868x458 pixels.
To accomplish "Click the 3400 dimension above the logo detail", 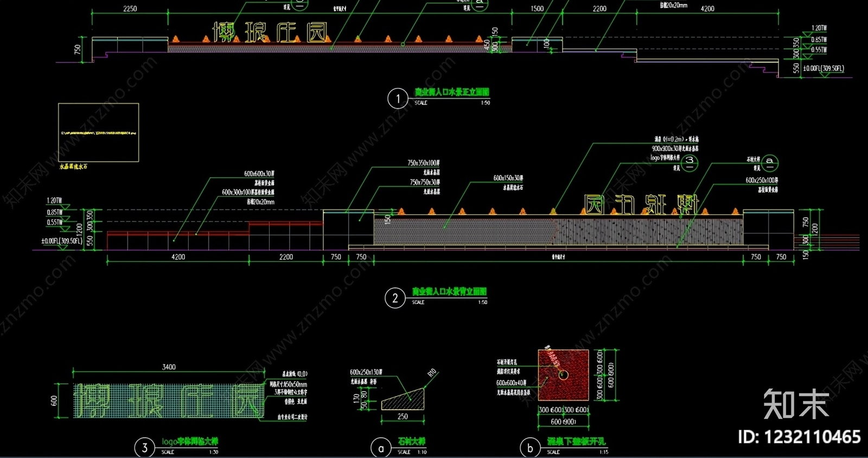I will [x=169, y=367].
